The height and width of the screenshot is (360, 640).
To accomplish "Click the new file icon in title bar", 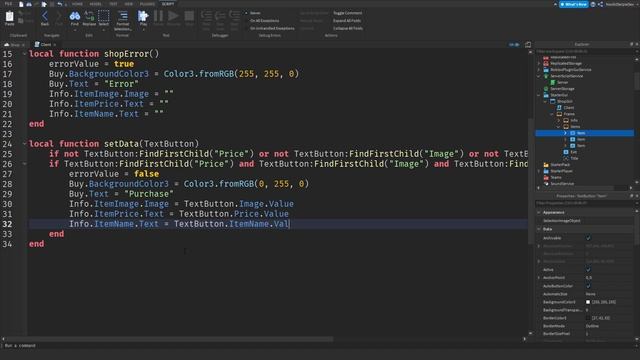I will tap(21, 4).
